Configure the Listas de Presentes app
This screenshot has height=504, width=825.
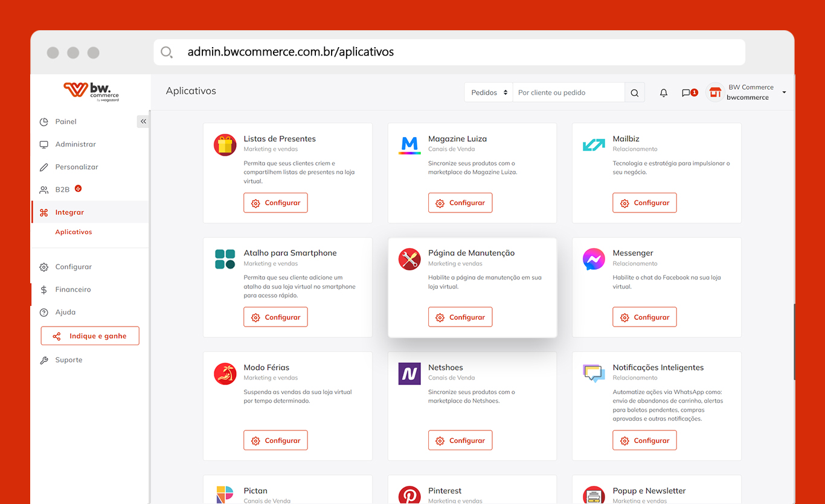pos(275,203)
